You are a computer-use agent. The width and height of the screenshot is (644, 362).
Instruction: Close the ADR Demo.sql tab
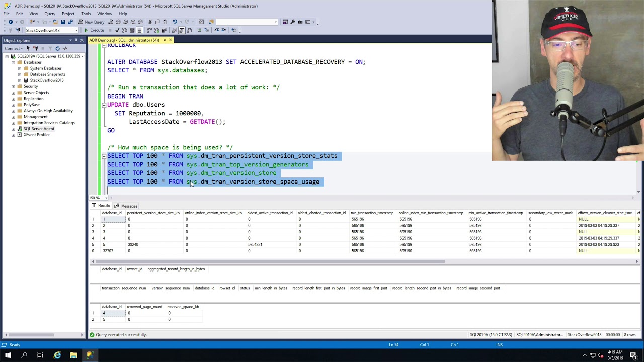(170, 40)
